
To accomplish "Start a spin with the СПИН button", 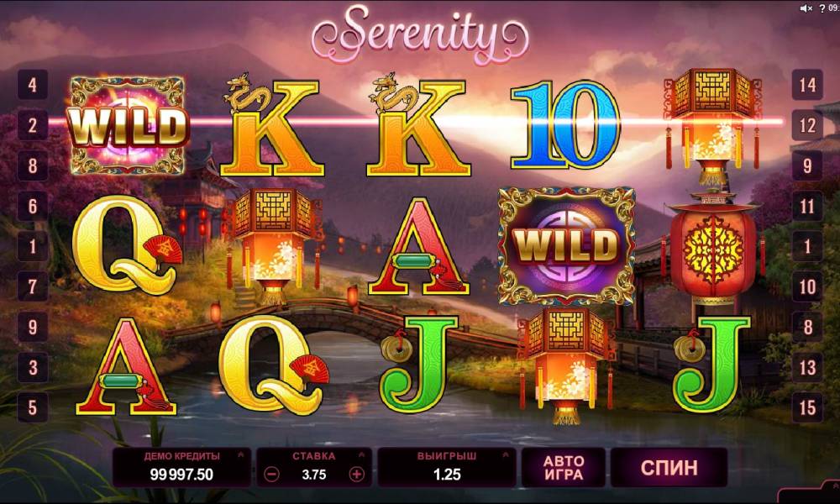I will 669,468.
